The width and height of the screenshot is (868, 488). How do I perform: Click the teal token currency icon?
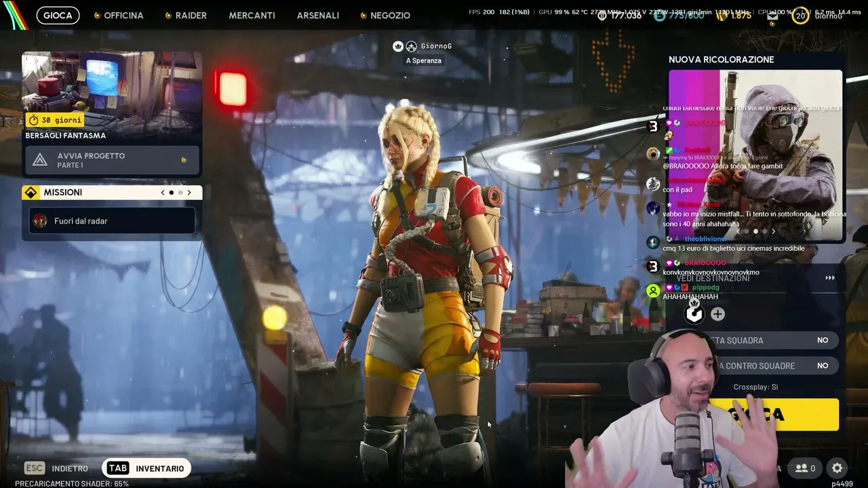coord(659,16)
